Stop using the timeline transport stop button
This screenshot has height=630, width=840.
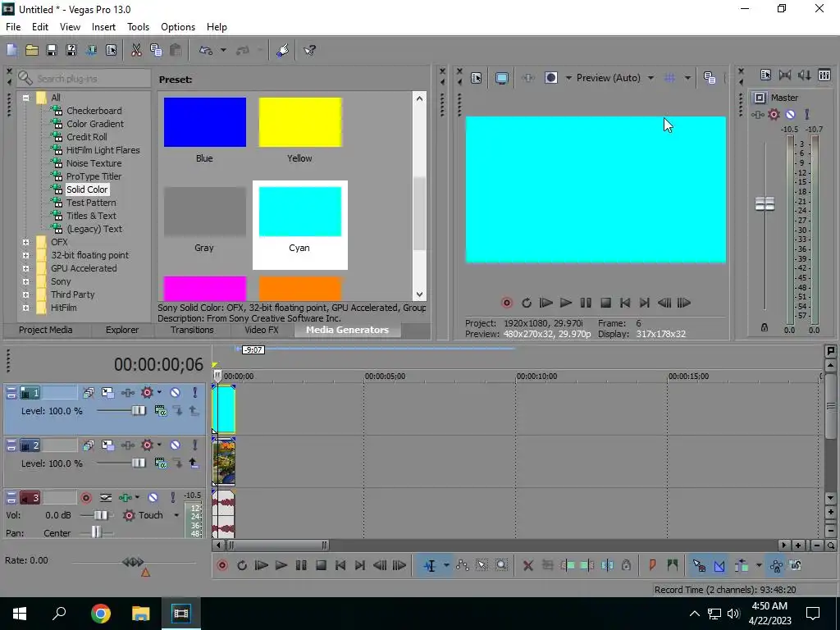321,566
